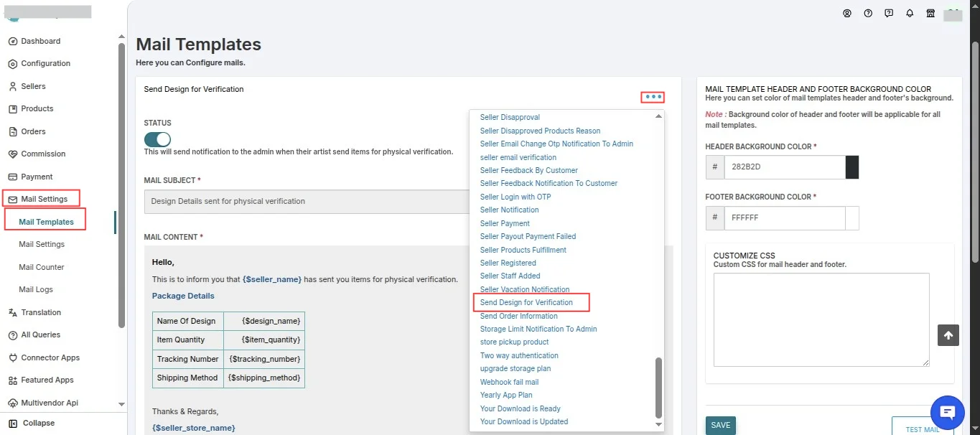Viewport: 980px width, 435px height.
Task: Open the live chat bubble icon
Action: click(947, 412)
